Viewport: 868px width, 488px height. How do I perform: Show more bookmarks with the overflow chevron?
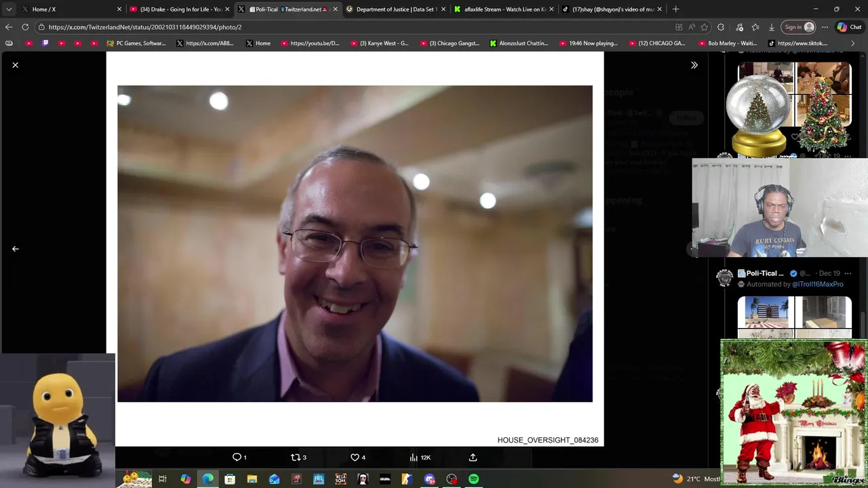[x=852, y=43]
